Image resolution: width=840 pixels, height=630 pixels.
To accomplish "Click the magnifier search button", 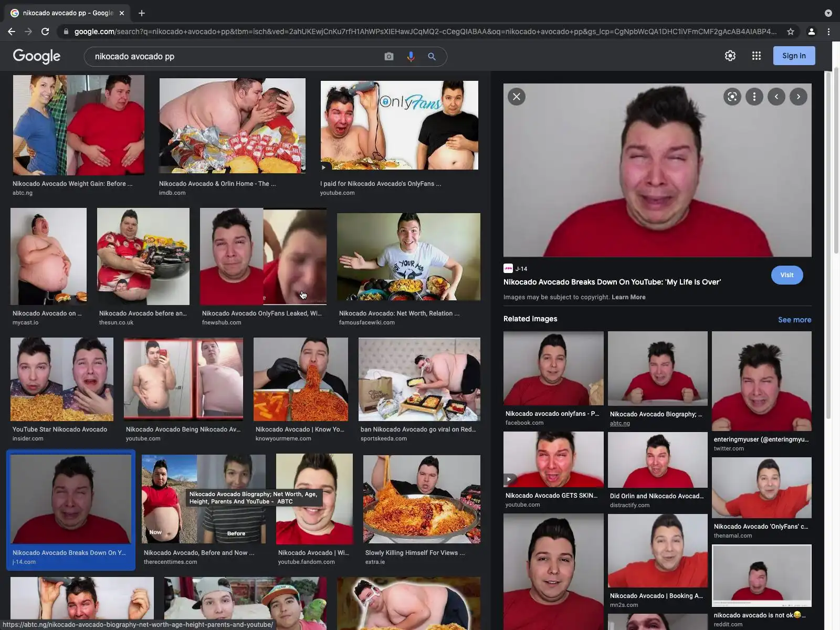I will [432, 56].
